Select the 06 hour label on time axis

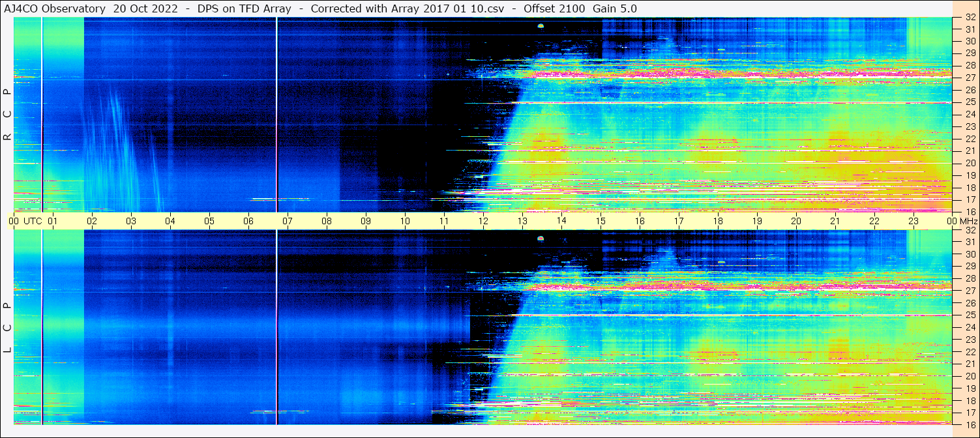pyautogui.click(x=248, y=221)
